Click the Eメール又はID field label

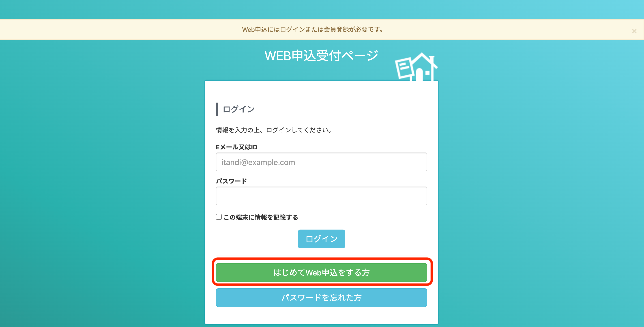pos(236,147)
